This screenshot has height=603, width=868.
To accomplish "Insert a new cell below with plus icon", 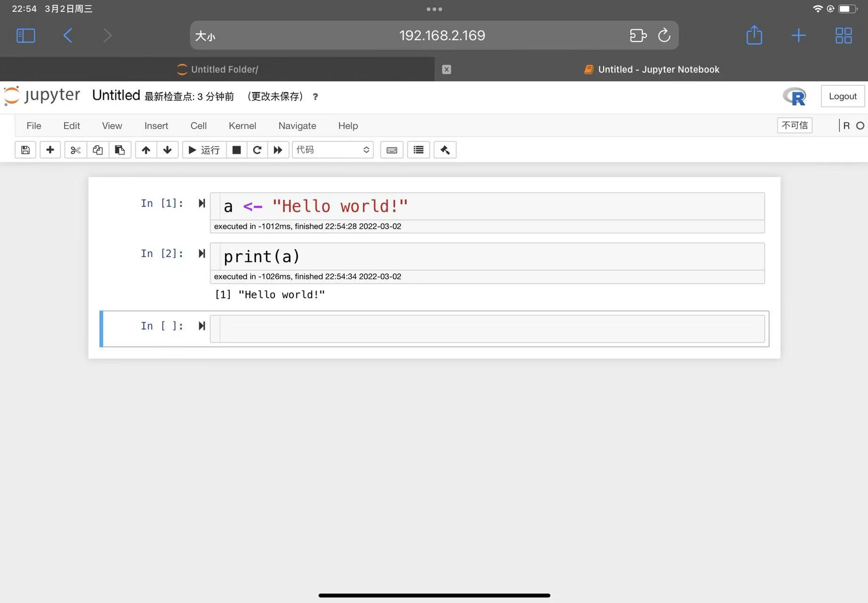I will pos(50,150).
